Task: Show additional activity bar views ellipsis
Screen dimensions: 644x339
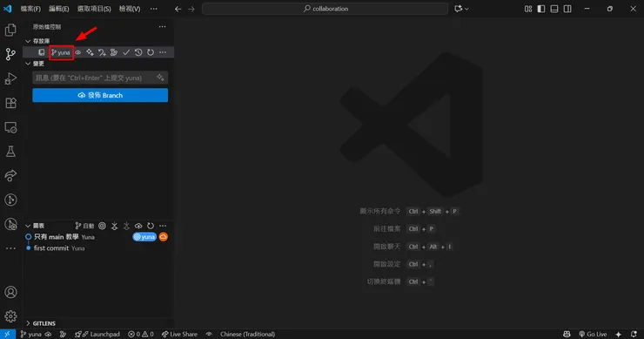Action: (x=10, y=248)
